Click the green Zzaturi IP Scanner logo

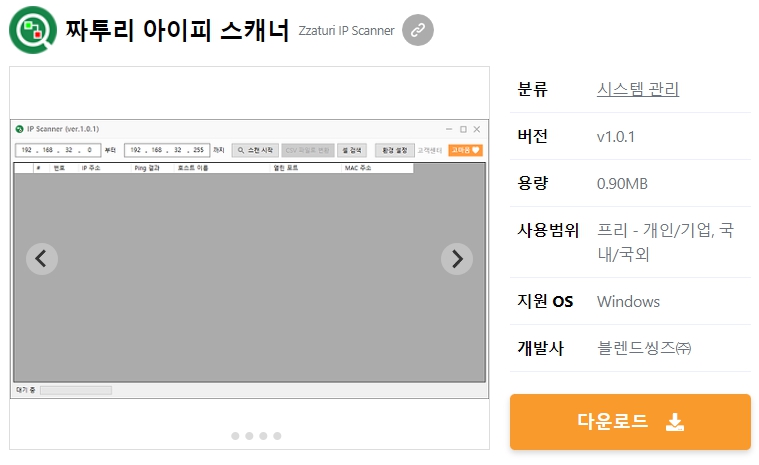coord(32,30)
